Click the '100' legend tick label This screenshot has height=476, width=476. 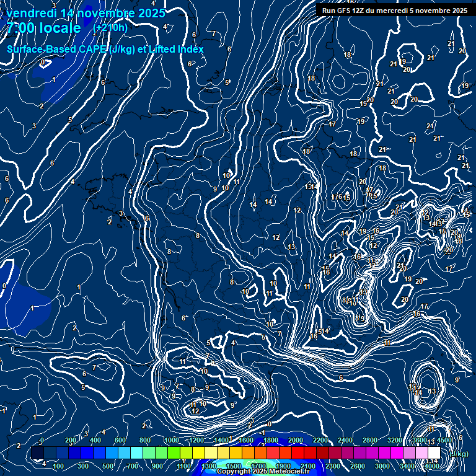click(58, 466)
